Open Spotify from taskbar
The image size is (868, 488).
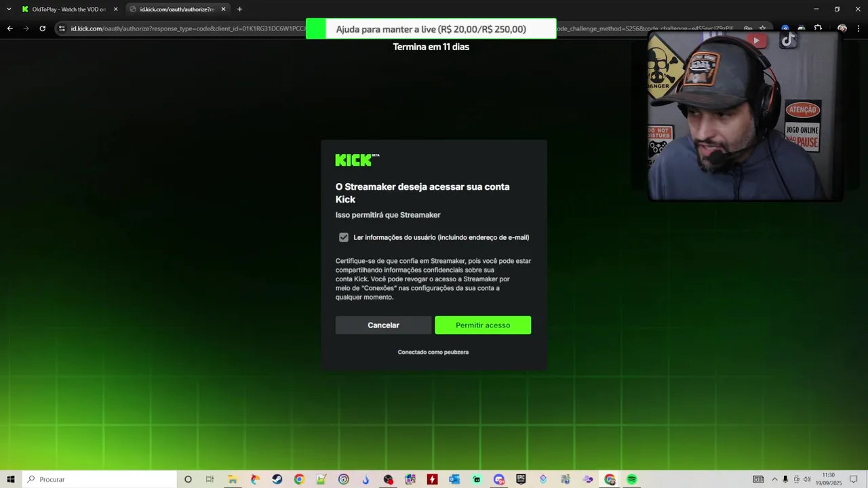point(632,479)
